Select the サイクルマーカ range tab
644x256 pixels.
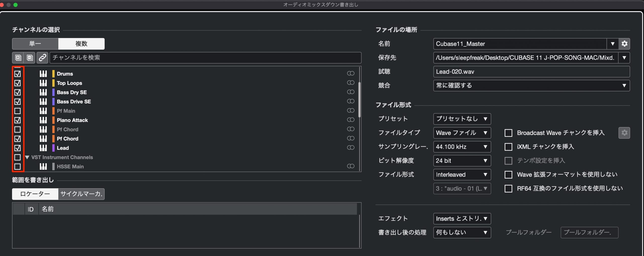pos(82,194)
